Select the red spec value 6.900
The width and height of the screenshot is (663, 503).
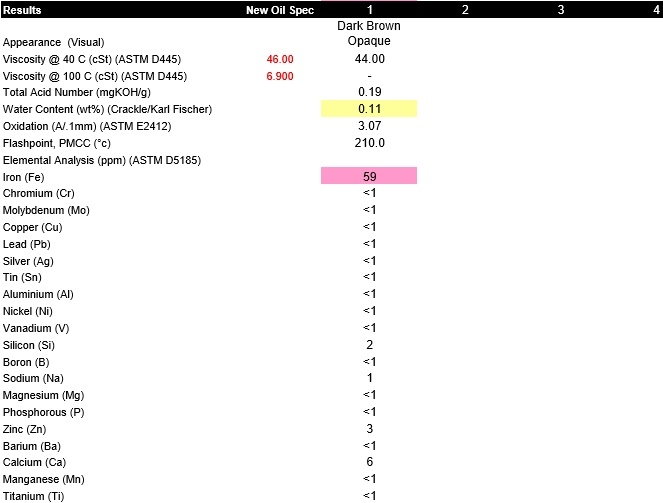click(280, 77)
